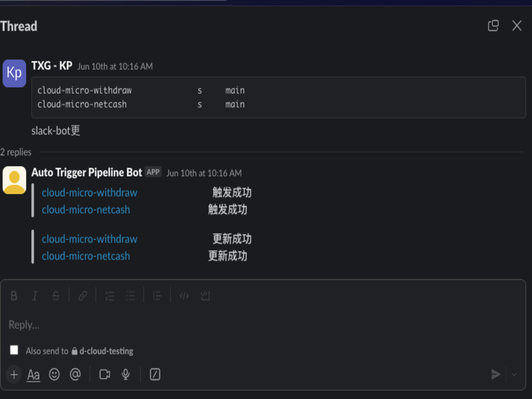This screenshot has width=532, height=399.
Task: Record an audio clip with microphone
Action: pyautogui.click(x=126, y=375)
